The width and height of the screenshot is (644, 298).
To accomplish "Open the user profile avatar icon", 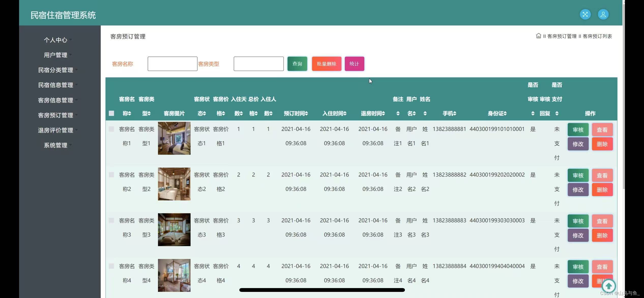I will (x=603, y=14).
